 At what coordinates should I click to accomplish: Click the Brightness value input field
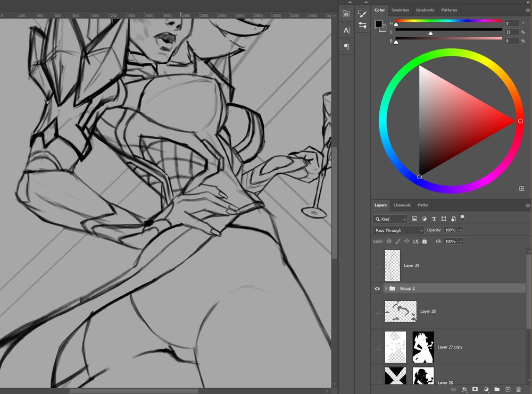[x=512, y=41]
